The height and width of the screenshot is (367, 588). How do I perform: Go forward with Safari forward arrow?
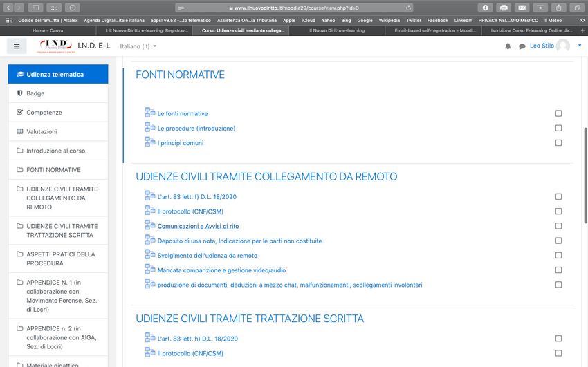coord(19,8)
